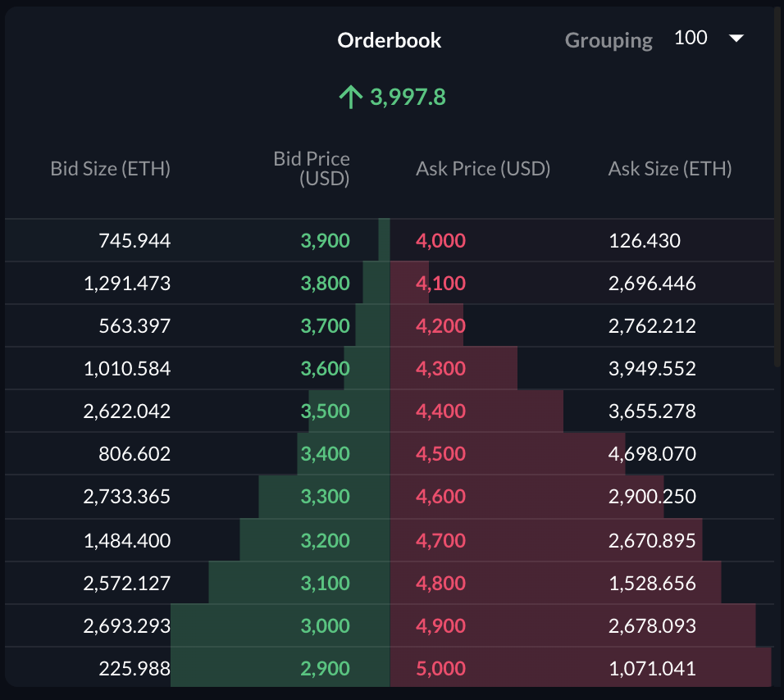Click ask size 2,678.093
Viewport: 784px width, 700px height.
point(652,625)
